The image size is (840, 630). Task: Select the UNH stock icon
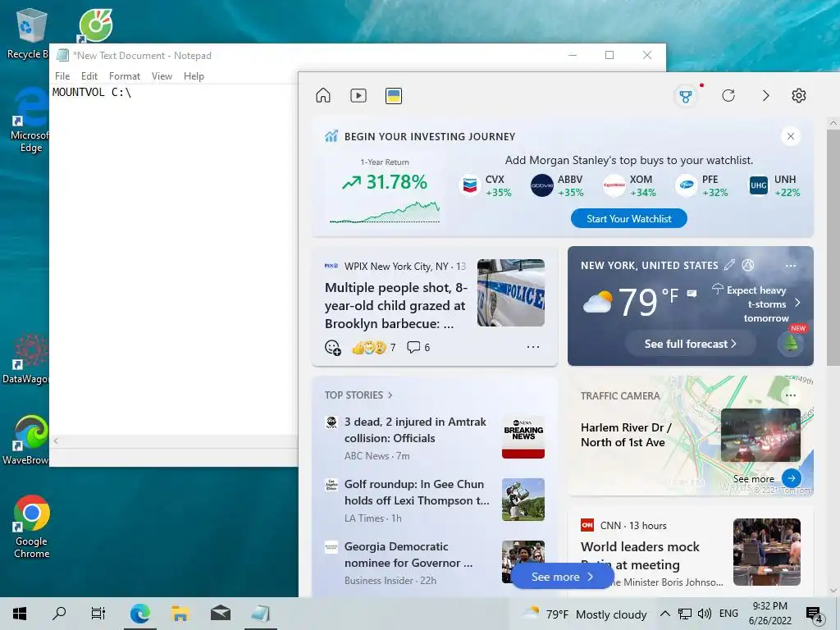759,185
